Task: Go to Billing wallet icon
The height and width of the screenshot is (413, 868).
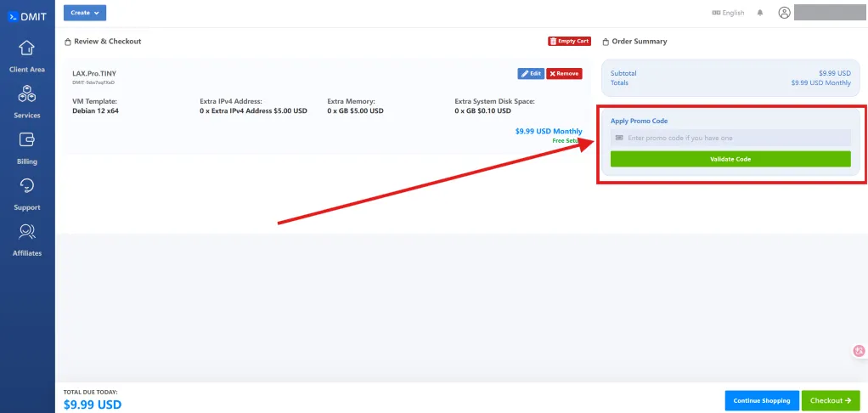Action: click(27, 140)
